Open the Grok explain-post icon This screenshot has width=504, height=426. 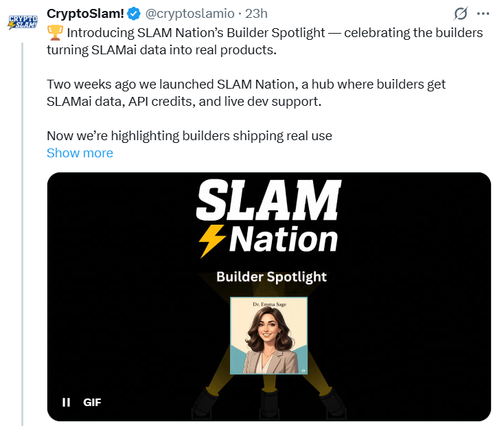coord(461,14)
